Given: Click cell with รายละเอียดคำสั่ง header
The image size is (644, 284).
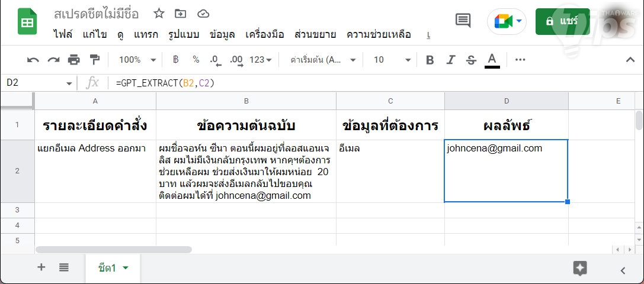Looking at the screenshot, I should click(x=95, y=125).
